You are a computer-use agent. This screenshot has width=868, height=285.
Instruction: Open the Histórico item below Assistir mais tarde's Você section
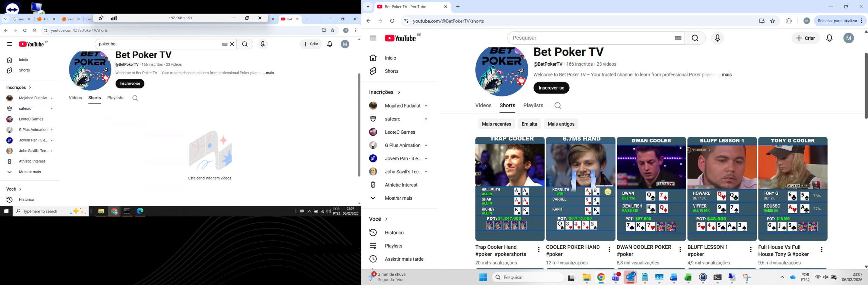click(394, 233)
